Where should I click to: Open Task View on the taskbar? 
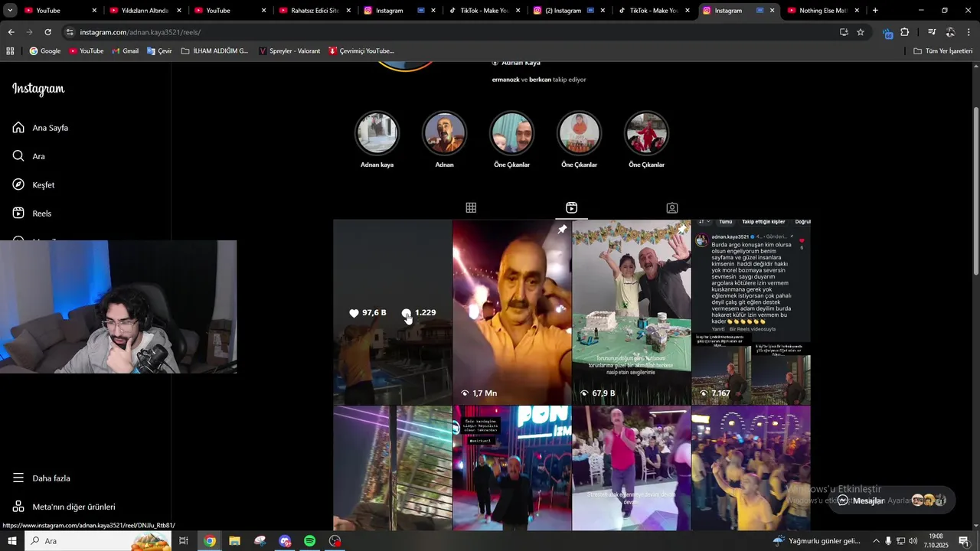click(x=184, y=541)
